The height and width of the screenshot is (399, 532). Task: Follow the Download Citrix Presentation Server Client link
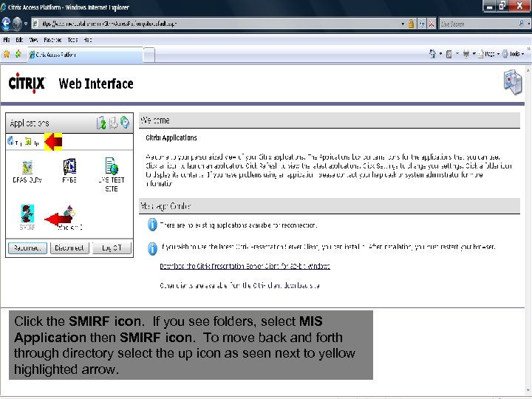245,266
